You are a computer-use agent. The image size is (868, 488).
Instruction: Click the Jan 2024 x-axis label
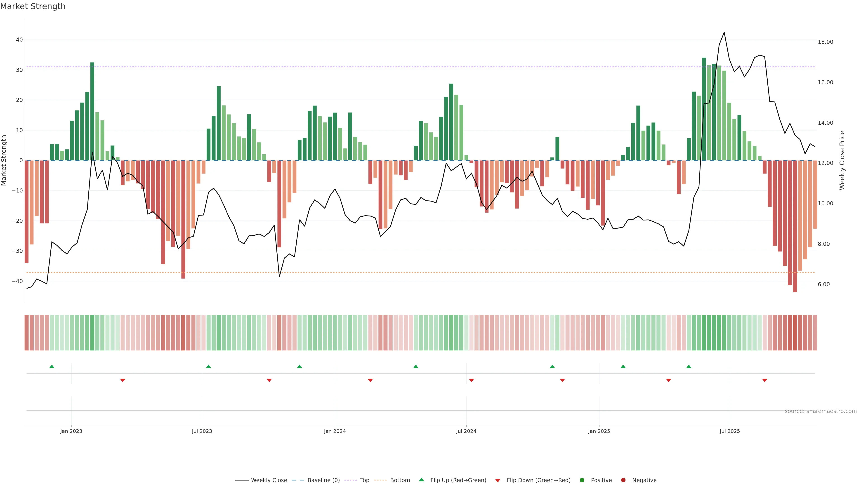click(335, 431)
